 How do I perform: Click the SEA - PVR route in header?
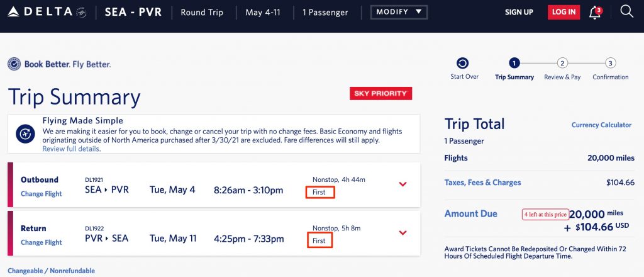point(132,13)
